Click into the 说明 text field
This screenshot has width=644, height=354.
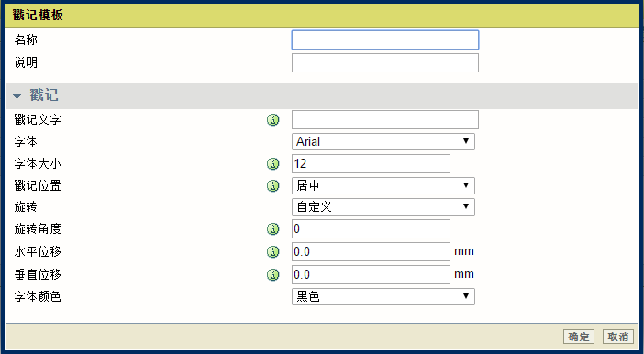[x=385, y=63]
